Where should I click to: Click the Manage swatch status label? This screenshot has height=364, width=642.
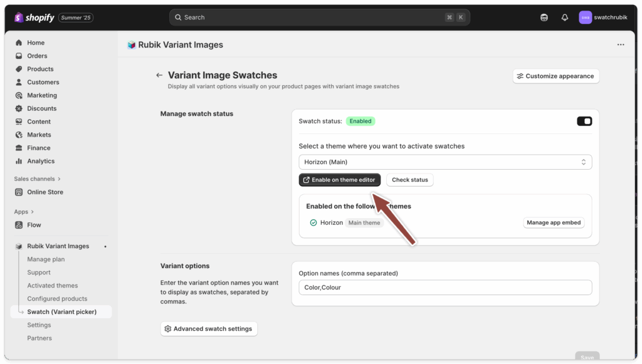click(x=196, y=113)
